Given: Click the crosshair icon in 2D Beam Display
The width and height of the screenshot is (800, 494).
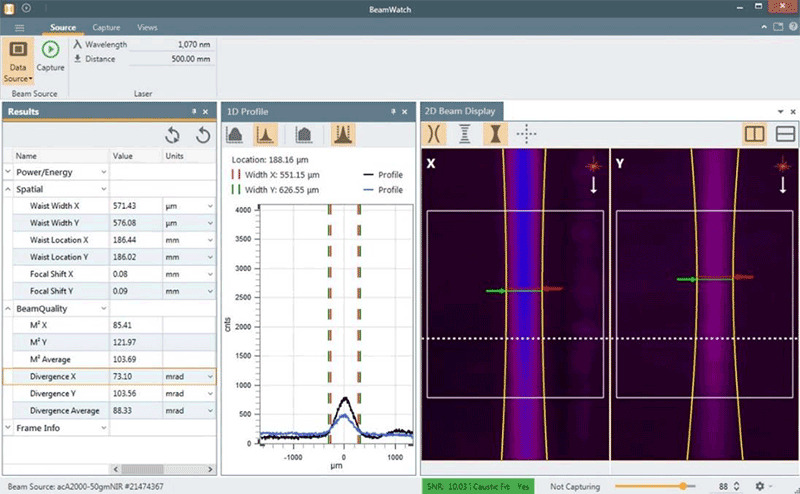Looking at the screenshot, I should coord(526,133).
